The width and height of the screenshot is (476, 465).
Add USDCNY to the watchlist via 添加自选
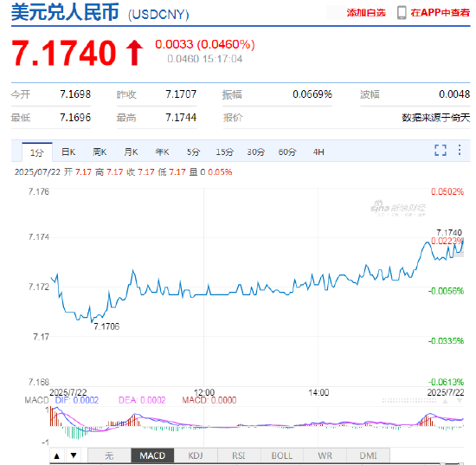point(366,13)
